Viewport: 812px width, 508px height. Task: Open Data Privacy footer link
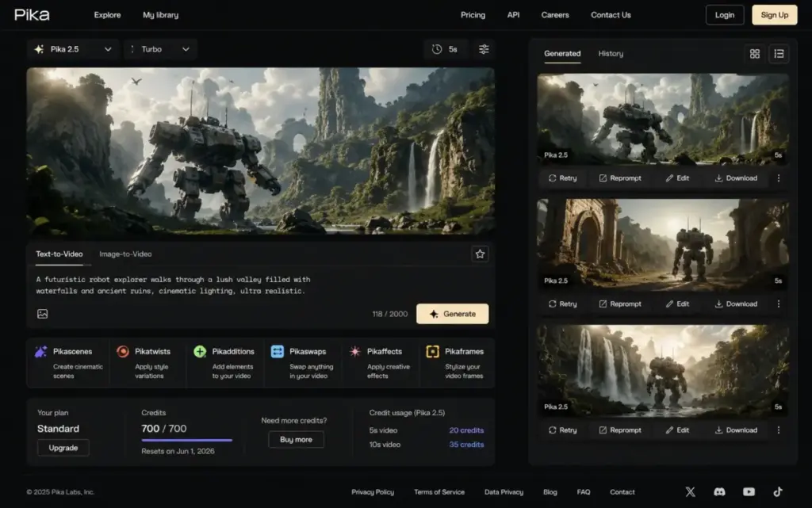coord(504,492)
